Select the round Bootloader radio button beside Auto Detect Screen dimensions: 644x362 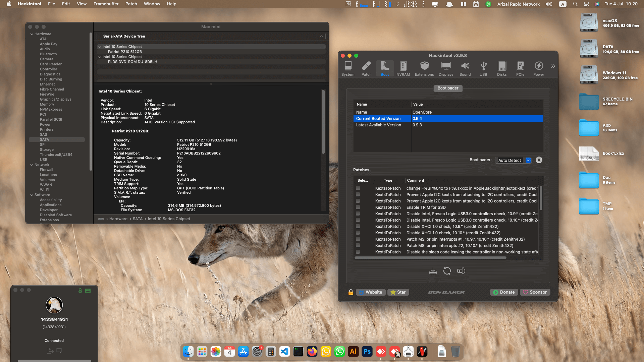click(539, 160)
